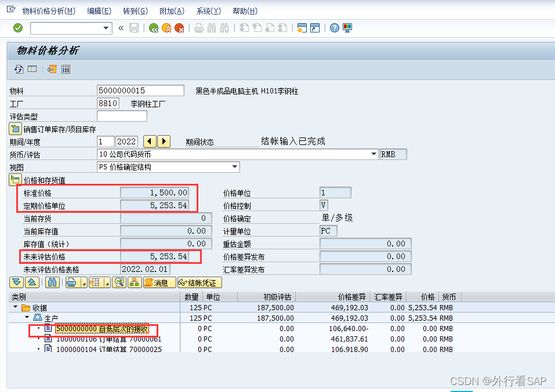
Task: Click the 初级评估 column header
Action: [x=267, y=296]
